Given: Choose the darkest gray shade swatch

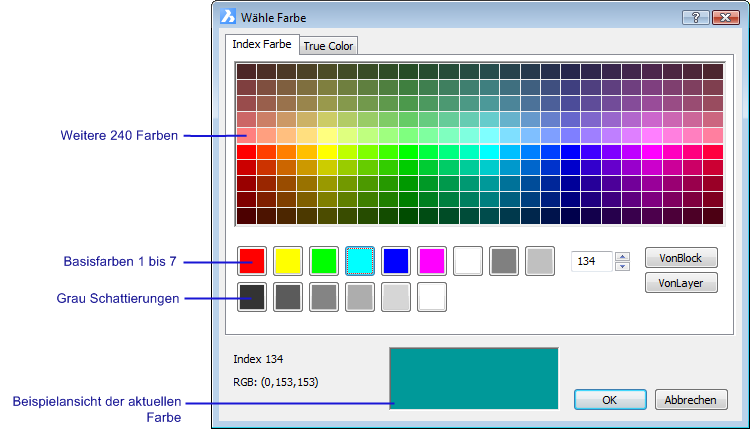Looking at the screenshot, I should 252,297.
